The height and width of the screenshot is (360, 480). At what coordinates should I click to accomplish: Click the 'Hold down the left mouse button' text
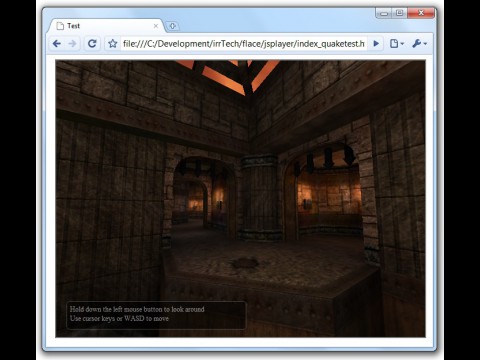137,309
